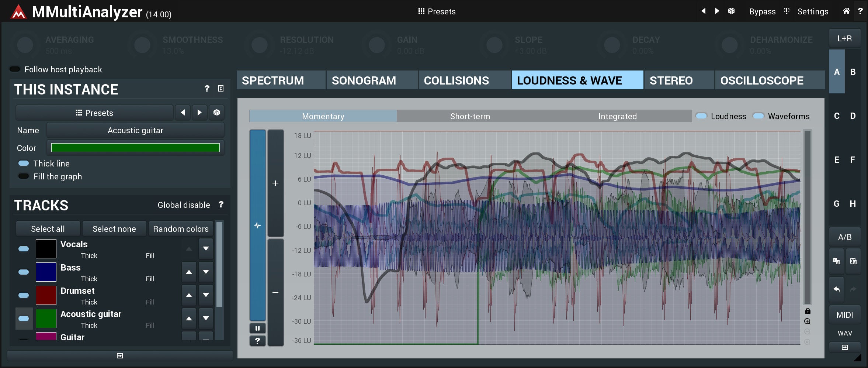Move the Bass track up

tap(189, 272)
